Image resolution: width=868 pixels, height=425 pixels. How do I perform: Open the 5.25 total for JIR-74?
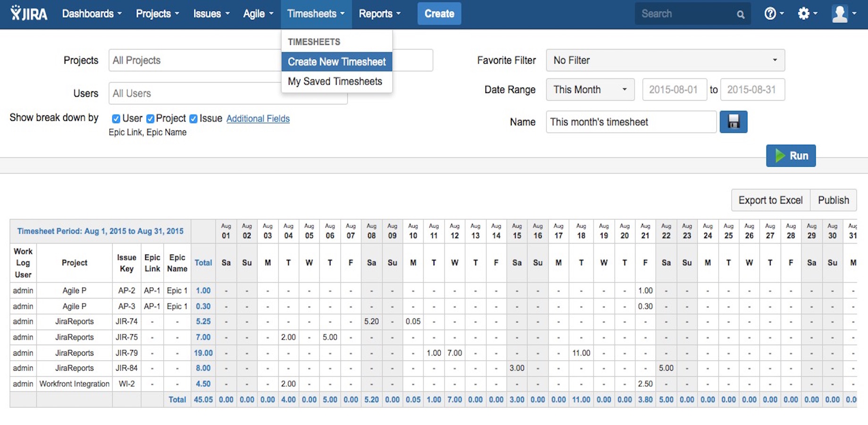[x=203, y=322]
